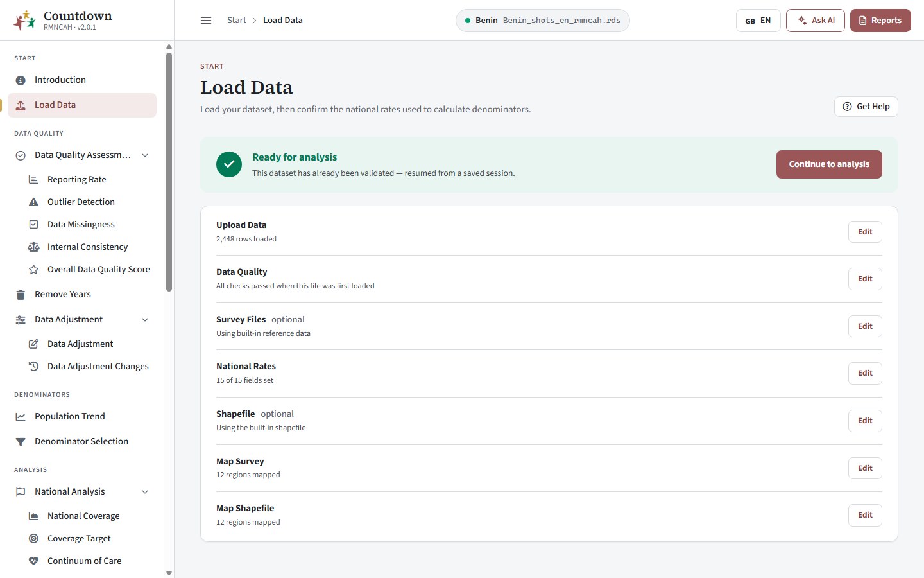
Task: Click the Coverage Target bullseye icon
Action: 33,539
